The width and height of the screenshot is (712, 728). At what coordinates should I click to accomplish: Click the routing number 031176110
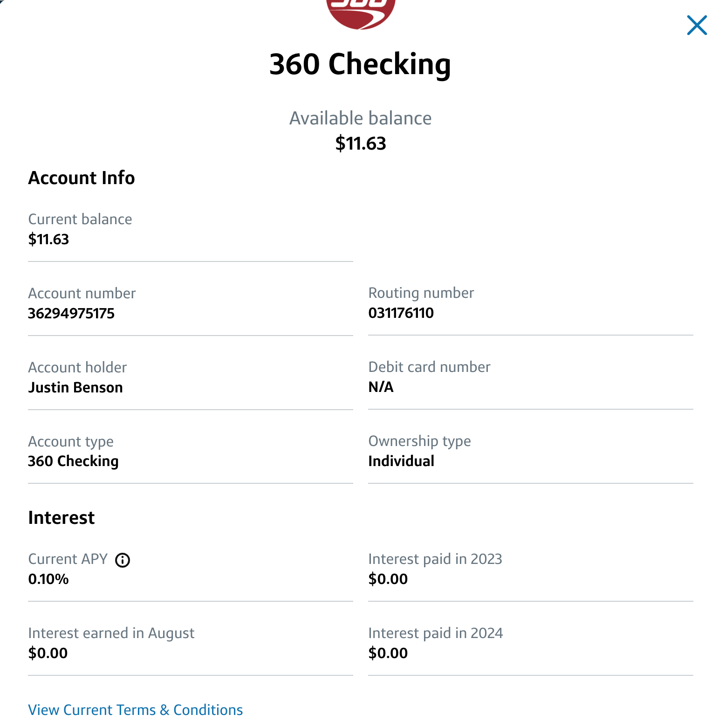coord(401,313)
